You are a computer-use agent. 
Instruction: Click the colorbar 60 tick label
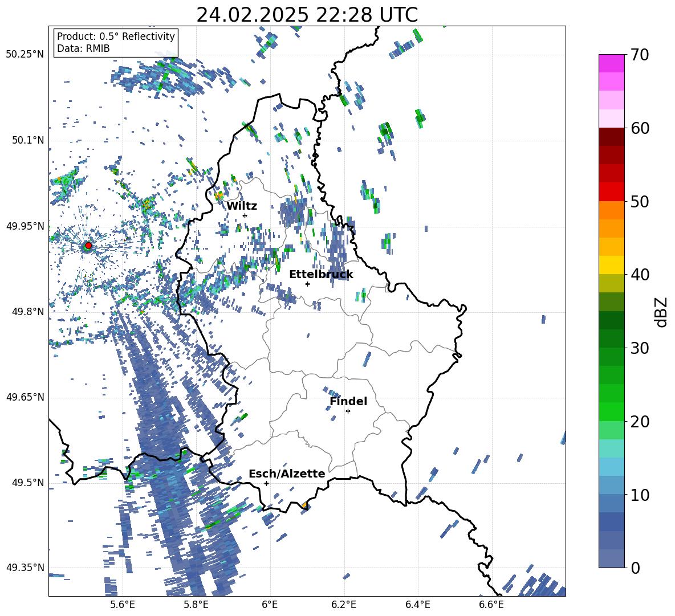tap(640, 128)
